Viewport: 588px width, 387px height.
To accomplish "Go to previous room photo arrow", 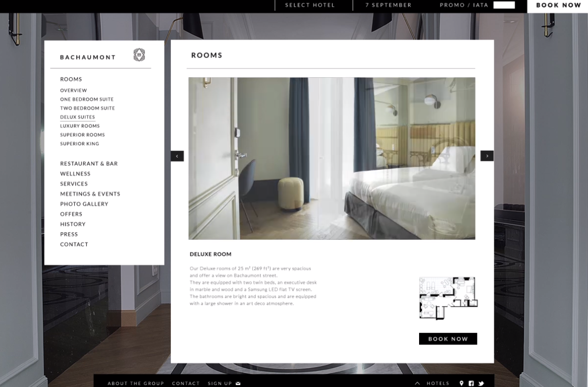I will coord(177,156).
